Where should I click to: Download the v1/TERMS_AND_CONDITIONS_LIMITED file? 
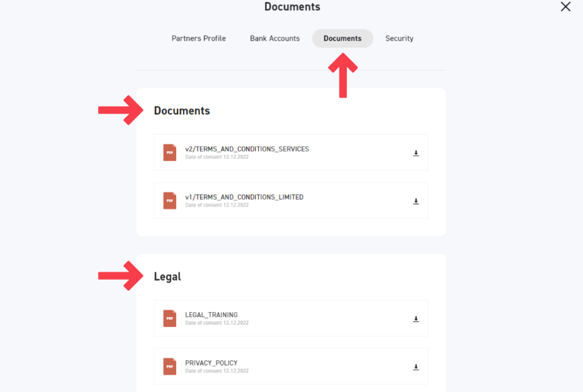(x=416, y=201)
